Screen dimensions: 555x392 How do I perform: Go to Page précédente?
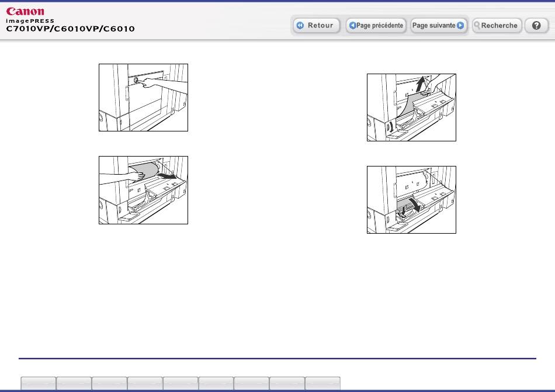pyautogui.click(x=376, y=26)
